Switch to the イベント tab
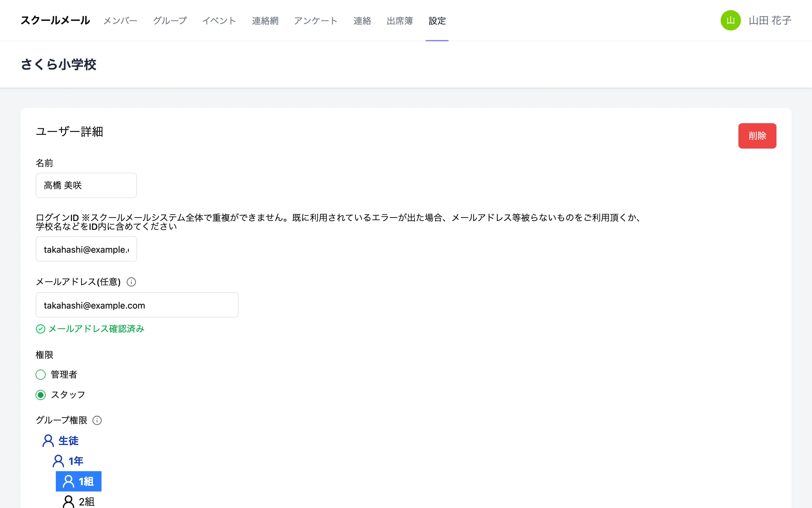This screenshot has height=508, width=812. pyautogui.click(x=219, y=21)
